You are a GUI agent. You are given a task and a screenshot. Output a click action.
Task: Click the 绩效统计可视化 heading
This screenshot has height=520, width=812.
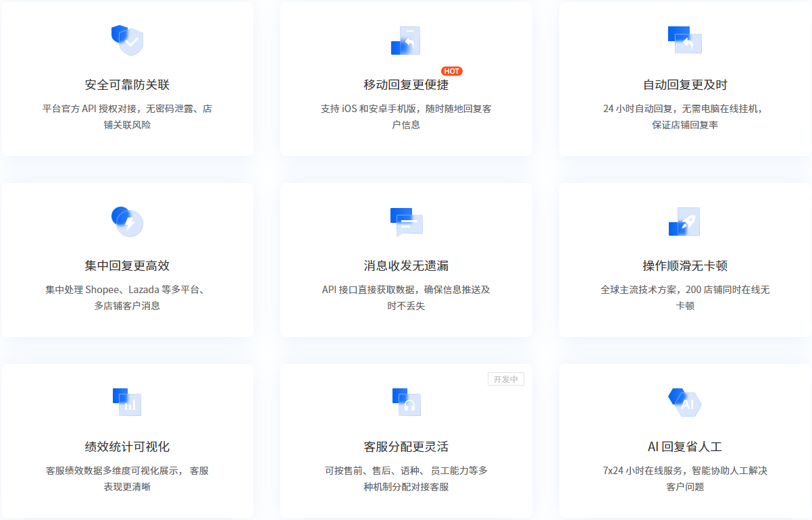127,447
